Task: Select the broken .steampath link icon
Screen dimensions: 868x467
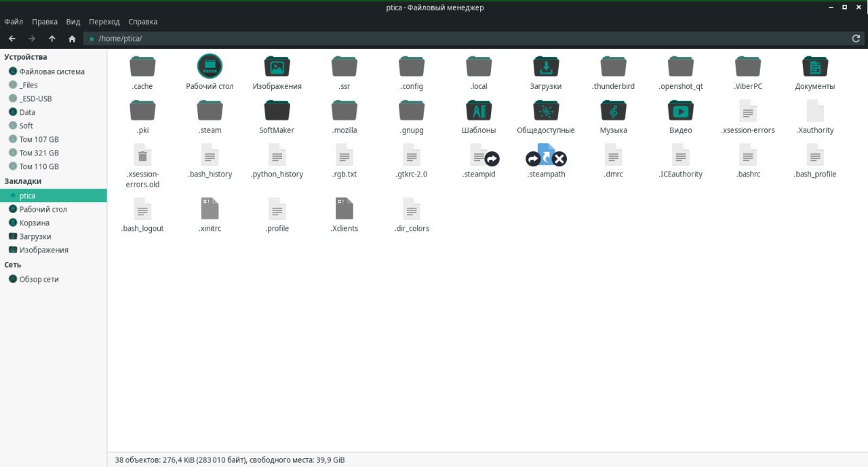Action: [546, 155]
